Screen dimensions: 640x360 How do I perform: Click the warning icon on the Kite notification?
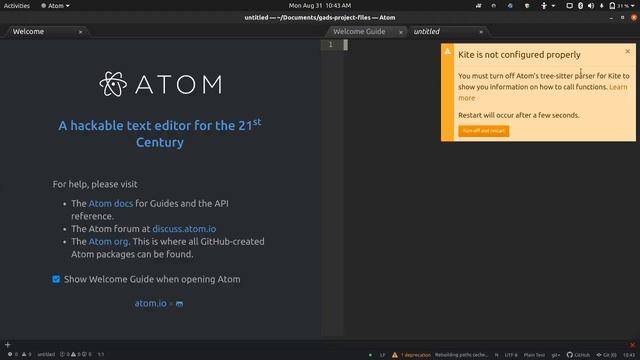click(x=447, y=51)
